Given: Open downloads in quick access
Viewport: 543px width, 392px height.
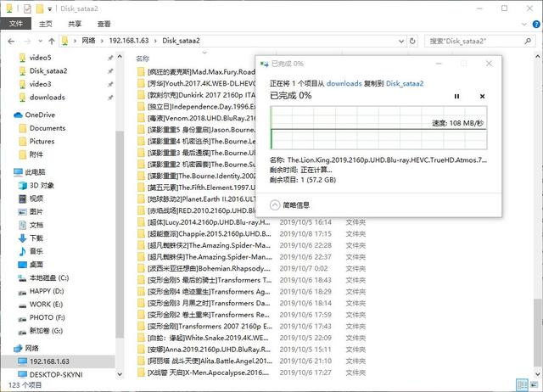Looking at the screenshot, I should 48,97.
